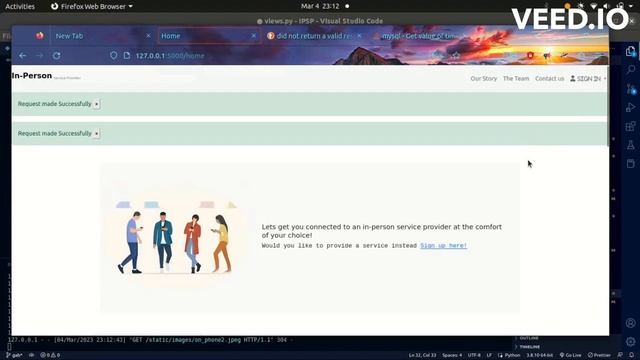Dismiss the first 'Request made Successfully' alert
640x360 pixels.
(x=97, y=104)
